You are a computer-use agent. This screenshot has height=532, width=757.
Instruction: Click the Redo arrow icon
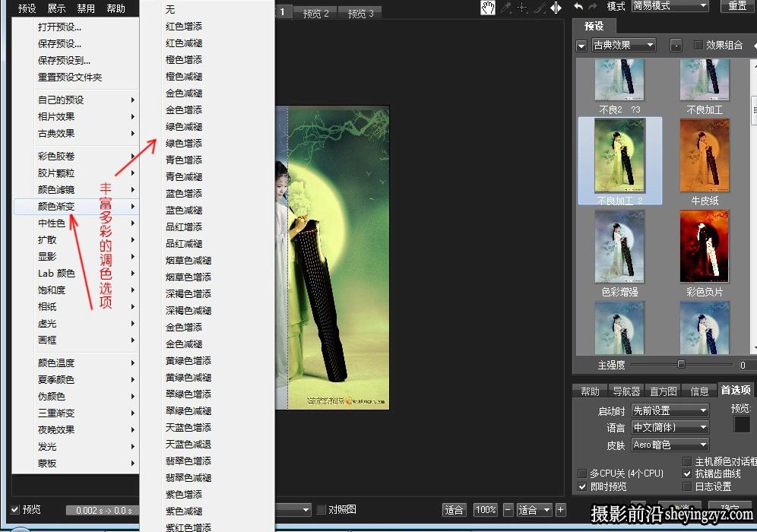(593, 6)
